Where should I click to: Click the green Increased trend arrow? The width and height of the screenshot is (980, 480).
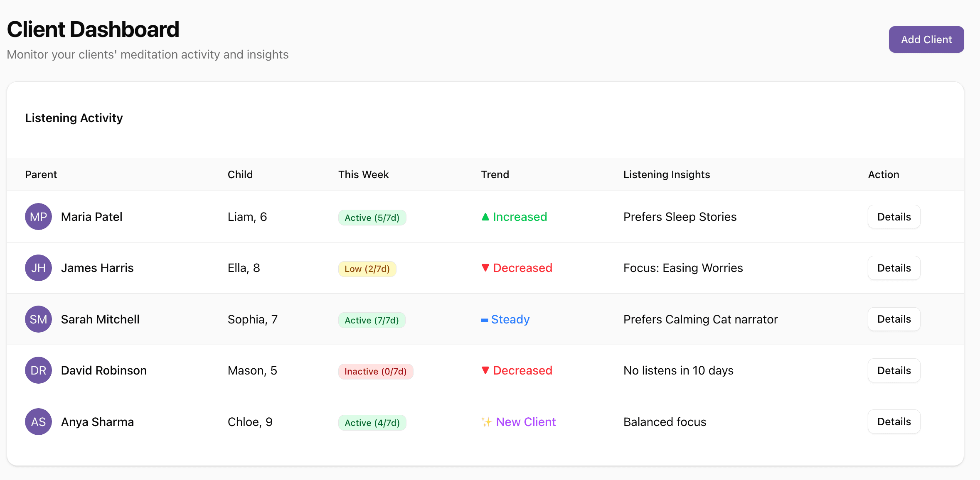click(x=485, y=217)
